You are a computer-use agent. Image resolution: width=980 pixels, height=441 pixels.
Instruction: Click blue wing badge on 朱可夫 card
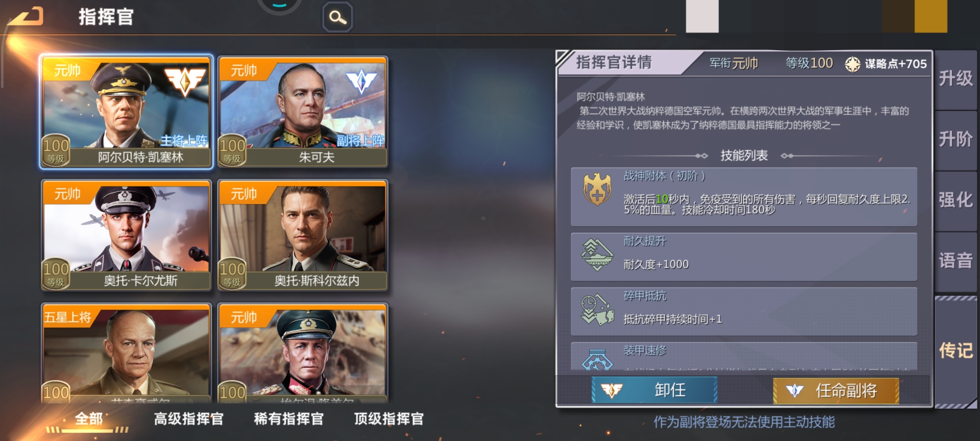[x=361, y=81]
